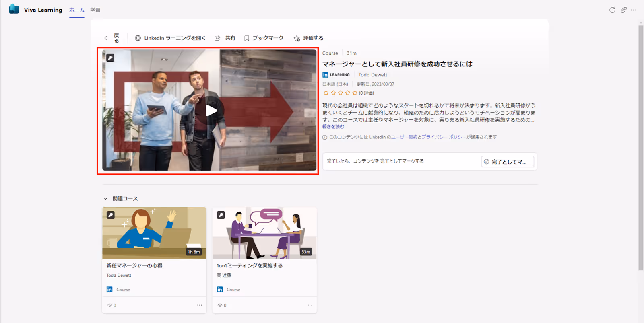This screenshot has height=323, width=644.
Task: Click the key badge on 新任マネージャー card
Action: click(111, 215)
